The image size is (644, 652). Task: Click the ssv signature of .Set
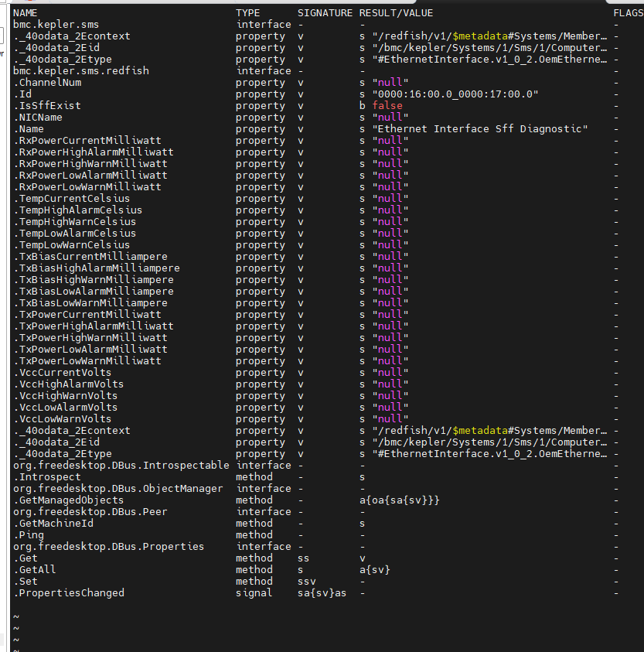pyautogui.click(x=306, y=582)
